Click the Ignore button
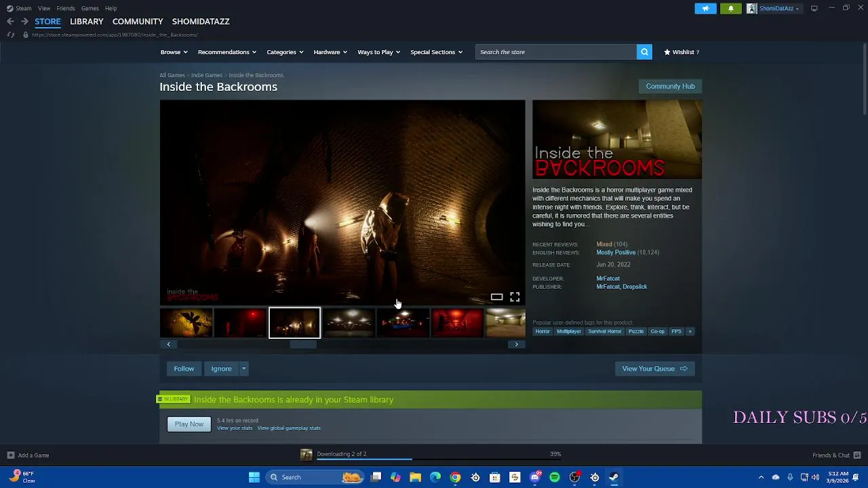Image resolution: width=868 pixels, height=488 pixels. pyautogui.click(x=221, y=369)
